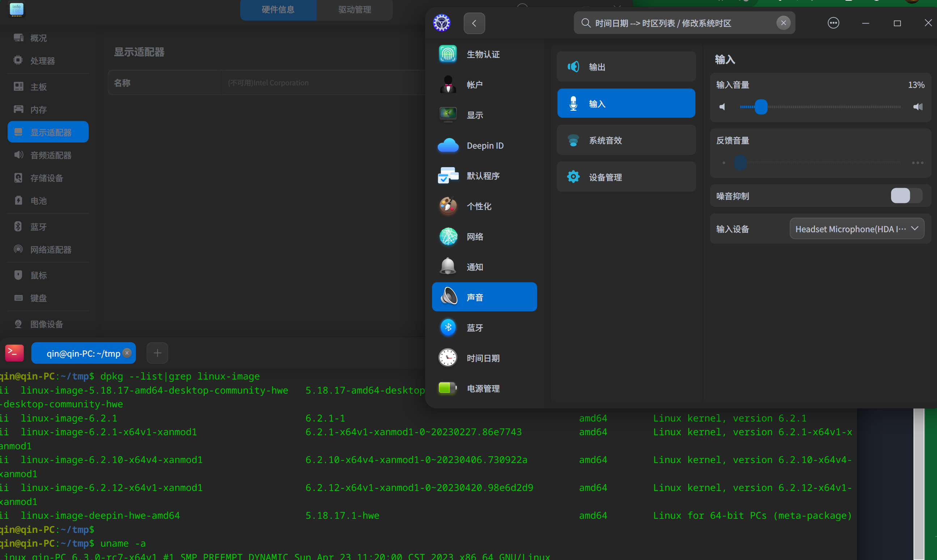Open the Power Management (电源管理) settings
This screenshot has height=560, width=937.
click(x=484, y=388)
